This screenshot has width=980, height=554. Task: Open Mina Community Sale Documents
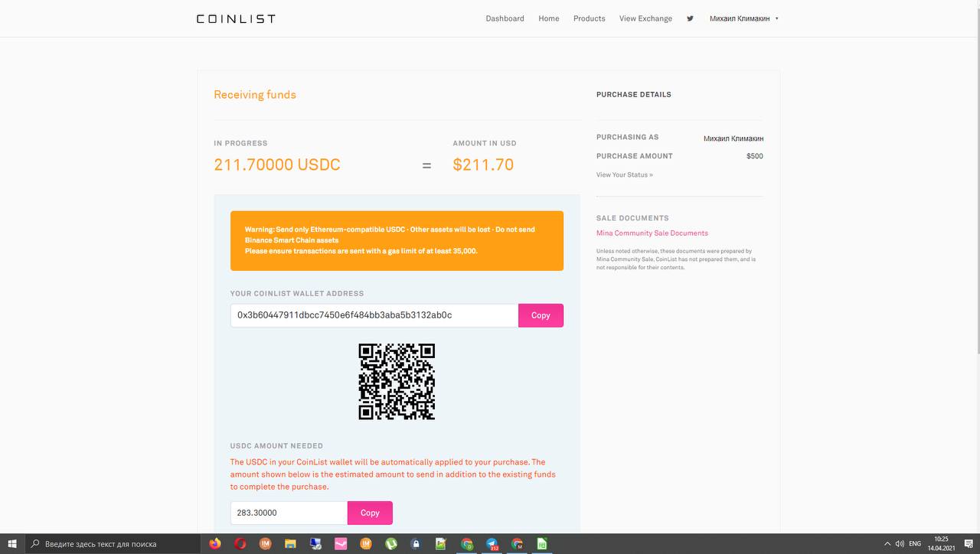[x=652, y=233]
